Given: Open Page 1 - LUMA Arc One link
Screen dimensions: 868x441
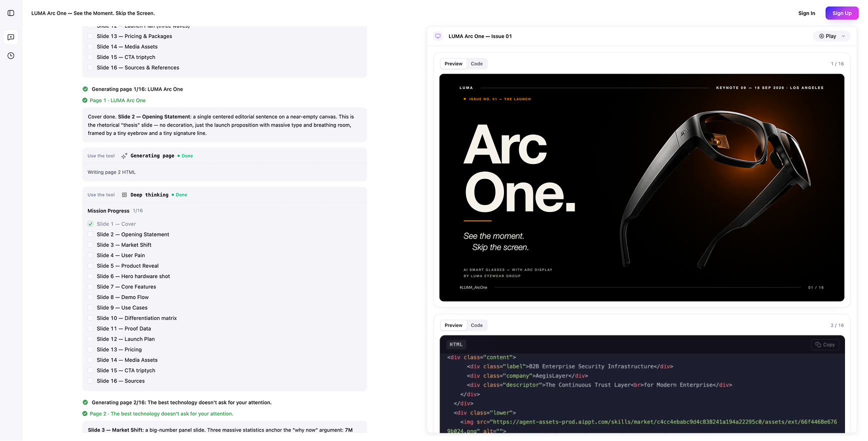Looking at the screenshot, I should 117,100.
